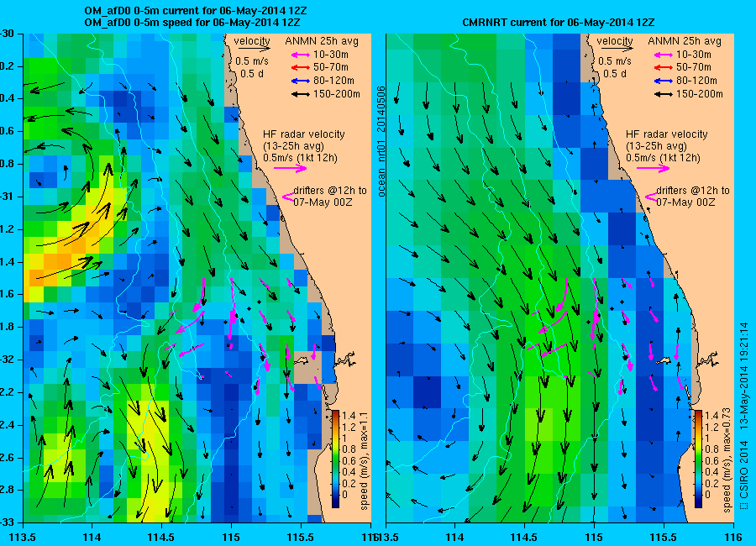Click '115.5' longitude label under left map
This screenshot has width=756, height=546.
[302, 537]
